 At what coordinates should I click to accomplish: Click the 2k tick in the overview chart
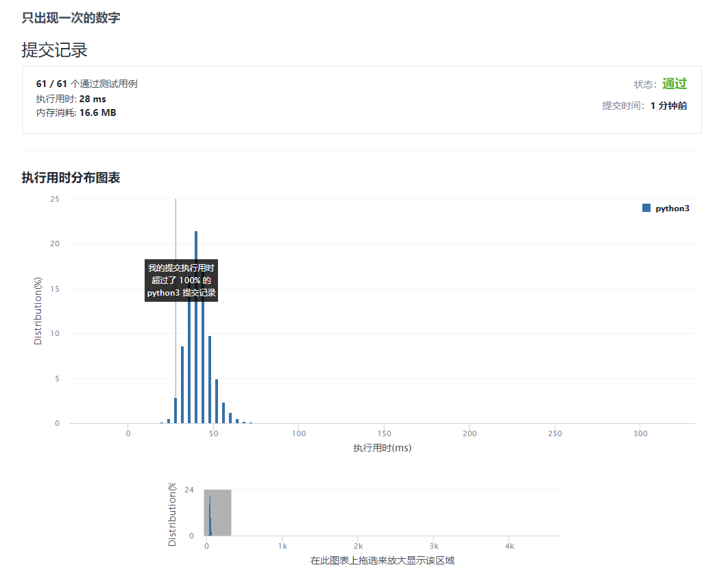coord(358,546)
